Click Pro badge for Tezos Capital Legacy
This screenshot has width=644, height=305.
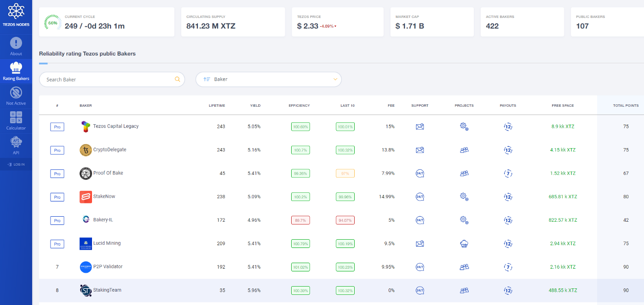coord(57,127)
